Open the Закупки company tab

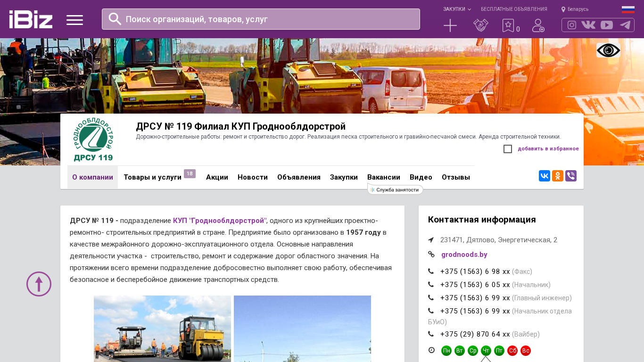click(344, 177)
